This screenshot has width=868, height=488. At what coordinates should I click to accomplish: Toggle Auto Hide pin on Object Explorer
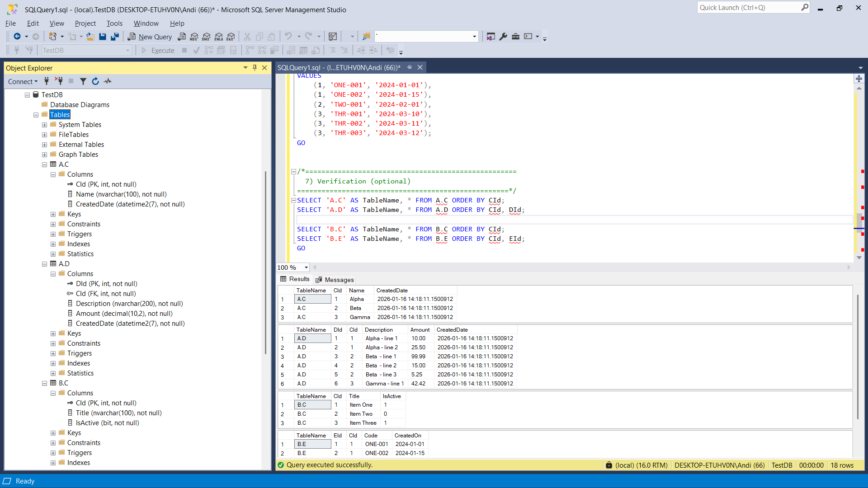pyautogui.click(x=255, y=68)
